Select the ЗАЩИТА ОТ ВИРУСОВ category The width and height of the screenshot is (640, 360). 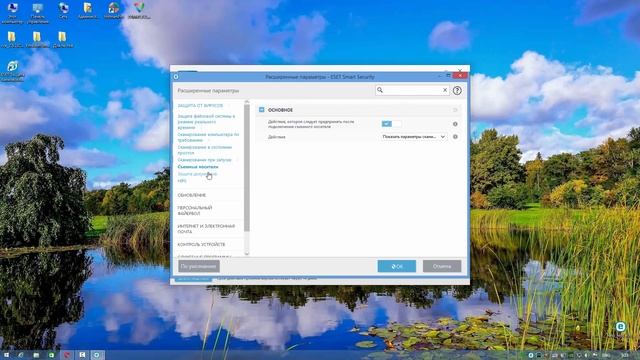pos(200,105)
